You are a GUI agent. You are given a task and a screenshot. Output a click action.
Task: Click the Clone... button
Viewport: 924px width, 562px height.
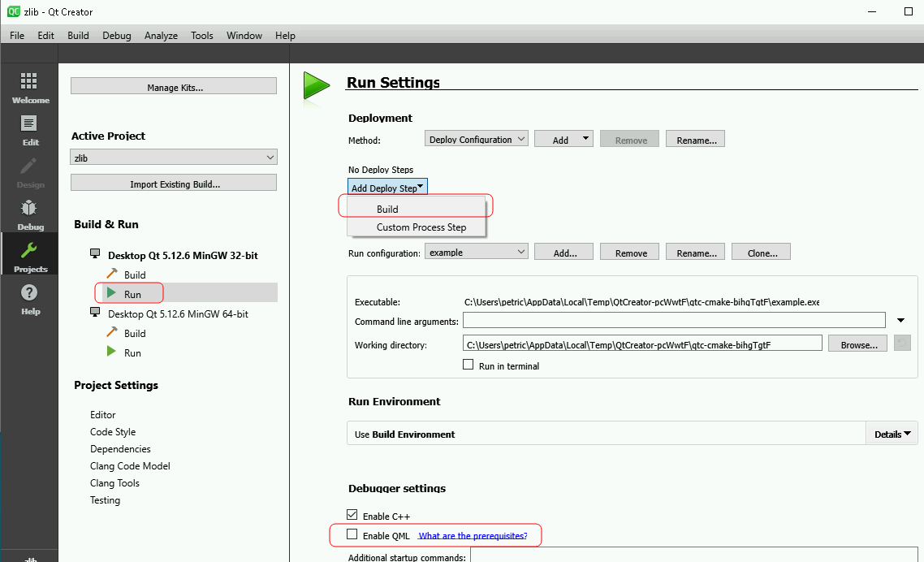pyautogui.click(x=761, y=253)
